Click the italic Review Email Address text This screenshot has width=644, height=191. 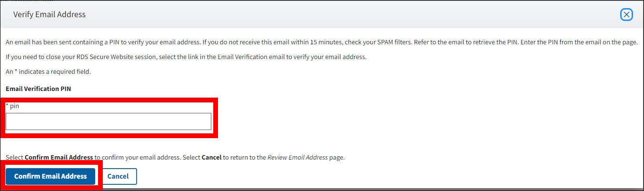coord(297,157)
